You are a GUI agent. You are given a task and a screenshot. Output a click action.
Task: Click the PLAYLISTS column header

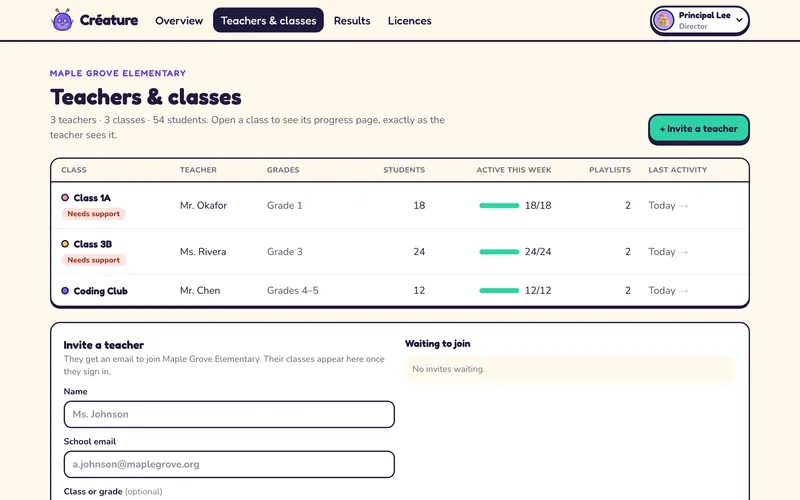pos(610,170)
